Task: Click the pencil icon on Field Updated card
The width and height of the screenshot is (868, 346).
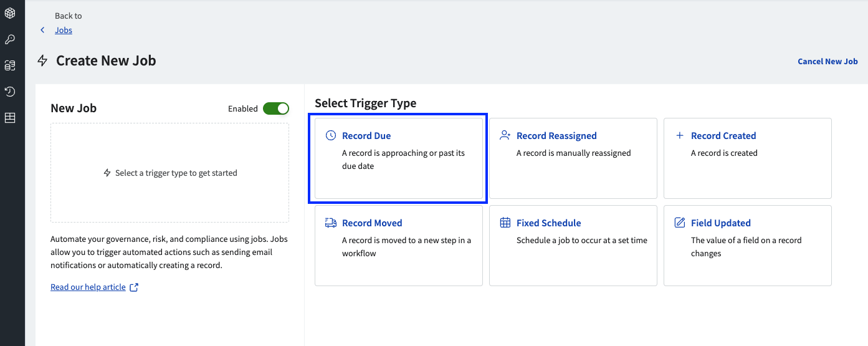Action: click(680, 223)
